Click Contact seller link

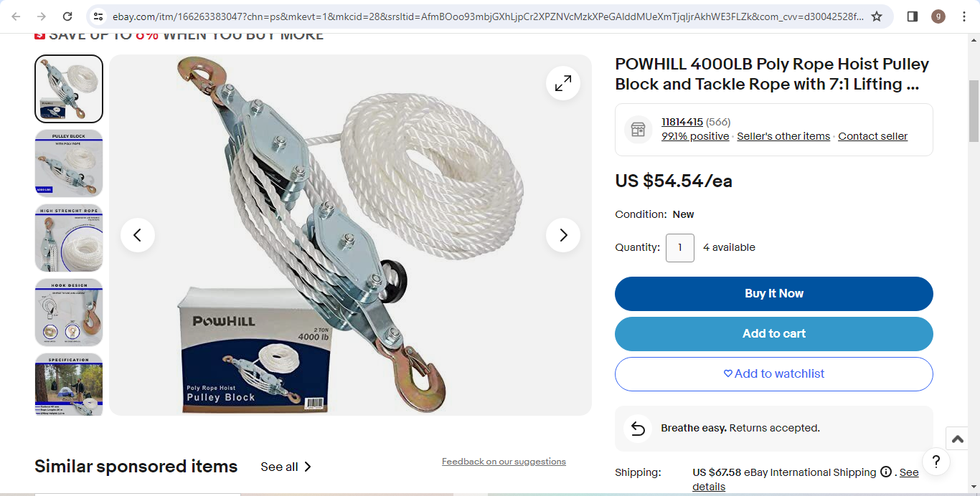[873, 136]
